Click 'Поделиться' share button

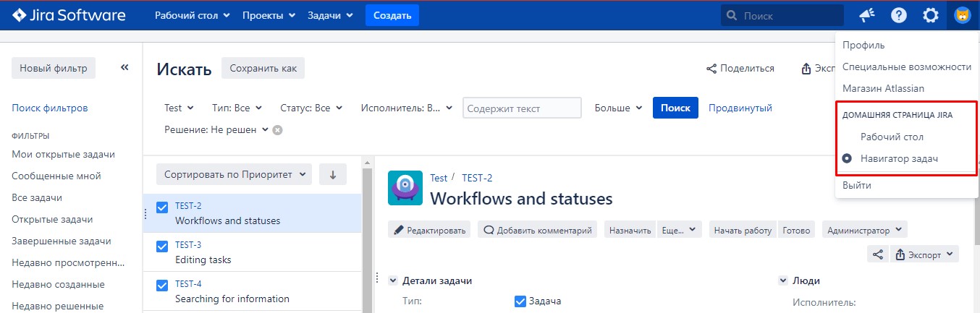[x=740, y=68]
